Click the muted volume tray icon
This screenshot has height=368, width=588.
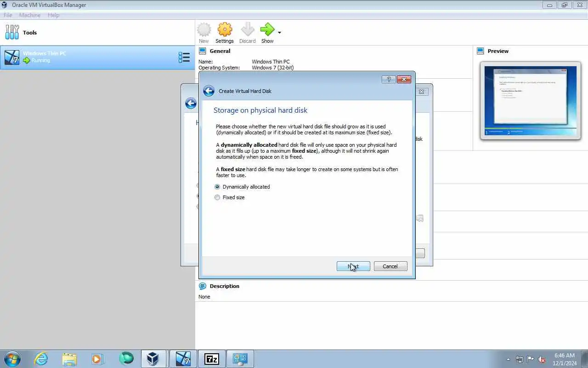click(x=542, y=359)
